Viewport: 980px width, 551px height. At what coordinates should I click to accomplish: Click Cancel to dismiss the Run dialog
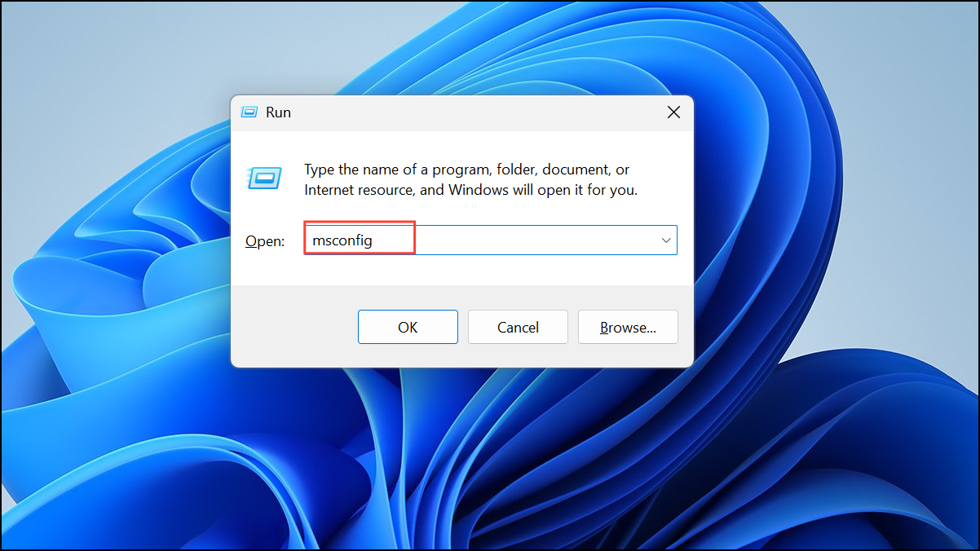[x=518, y=327]
